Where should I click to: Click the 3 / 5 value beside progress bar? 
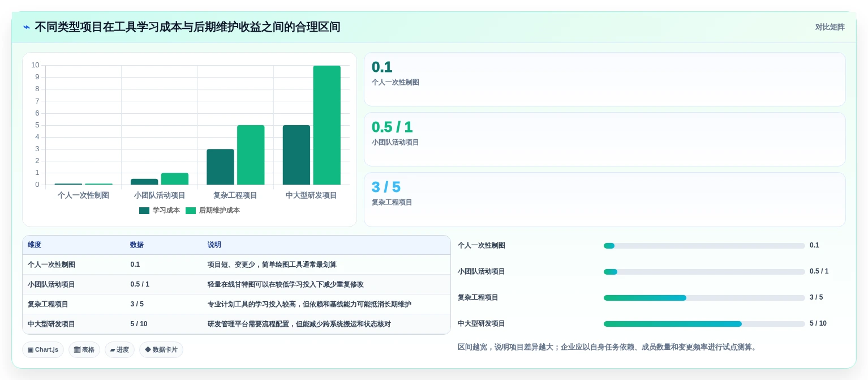[x=817, y=297]
